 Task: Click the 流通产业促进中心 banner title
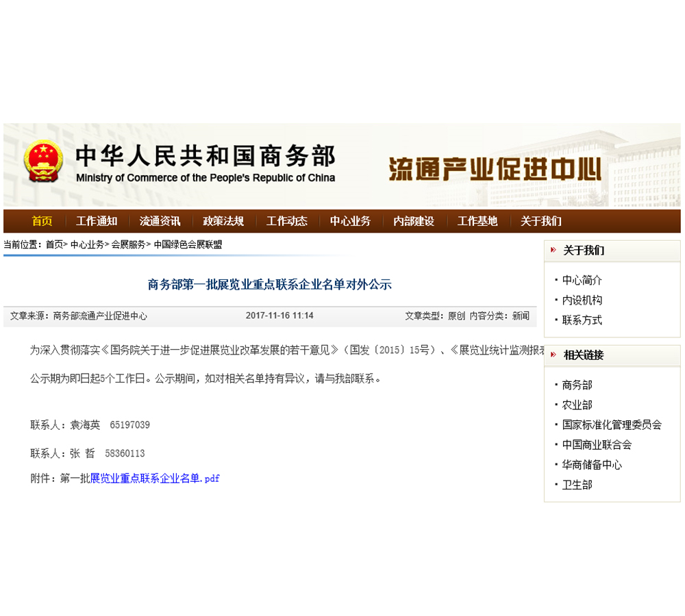pyautogui.click(x=495, y=168)
